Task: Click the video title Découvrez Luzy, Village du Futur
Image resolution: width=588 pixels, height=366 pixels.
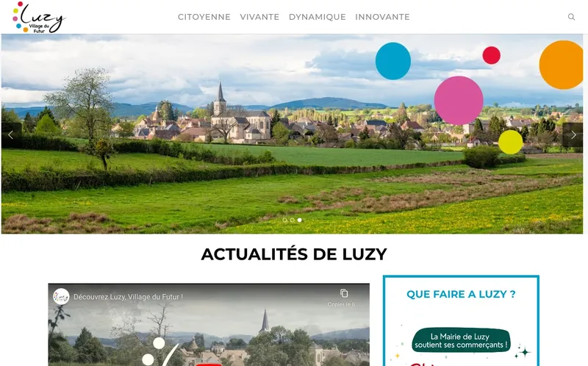Action: pyautogui.click(x=128, y=297)
